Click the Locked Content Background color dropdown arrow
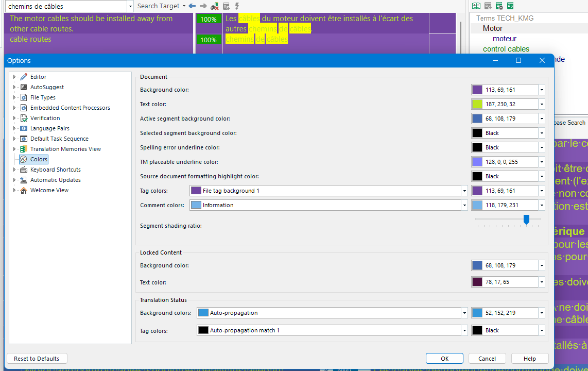588x371 pixels. pos(542,265)
